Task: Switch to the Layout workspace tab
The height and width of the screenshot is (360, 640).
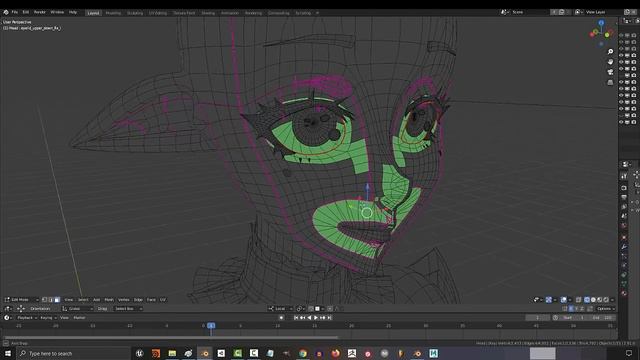Action: click(93, 13)
